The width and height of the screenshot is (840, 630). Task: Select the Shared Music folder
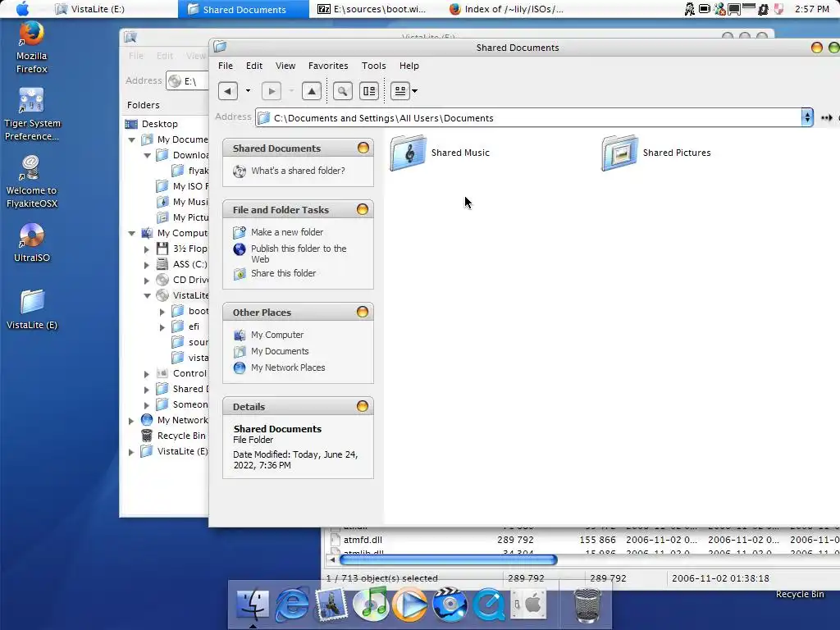pos(440,153)
